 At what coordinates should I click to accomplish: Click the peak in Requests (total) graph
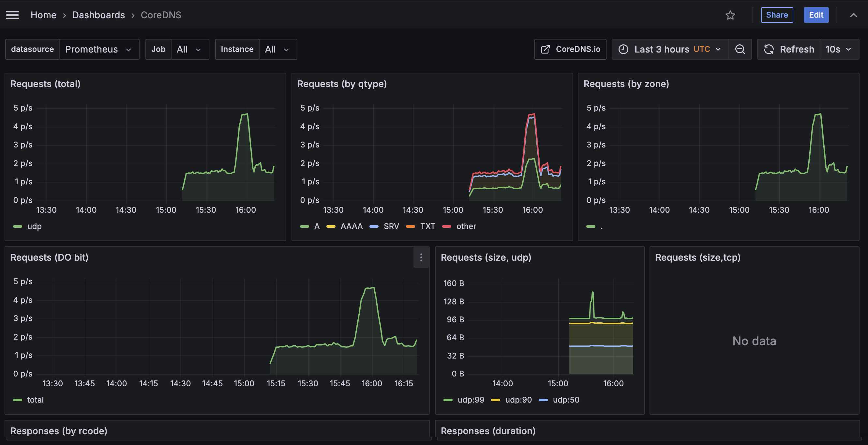click(245, 115)
